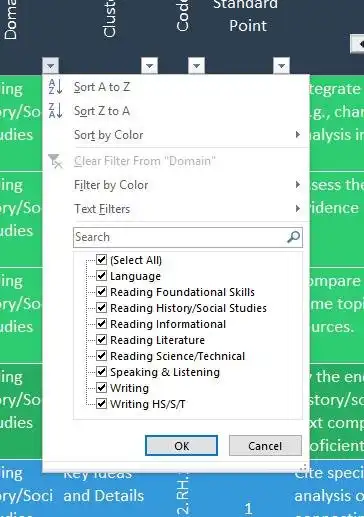The height and width of the screenshot is (517, 364).
Task: Toggle the (Select All) checkbox
Action: coord(101,260)
